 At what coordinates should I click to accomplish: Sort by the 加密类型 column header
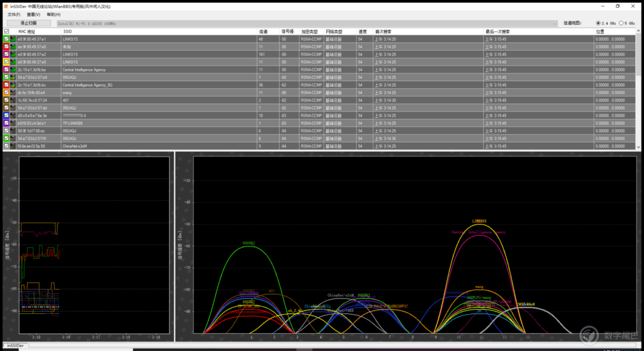click(x=311, y=32)
